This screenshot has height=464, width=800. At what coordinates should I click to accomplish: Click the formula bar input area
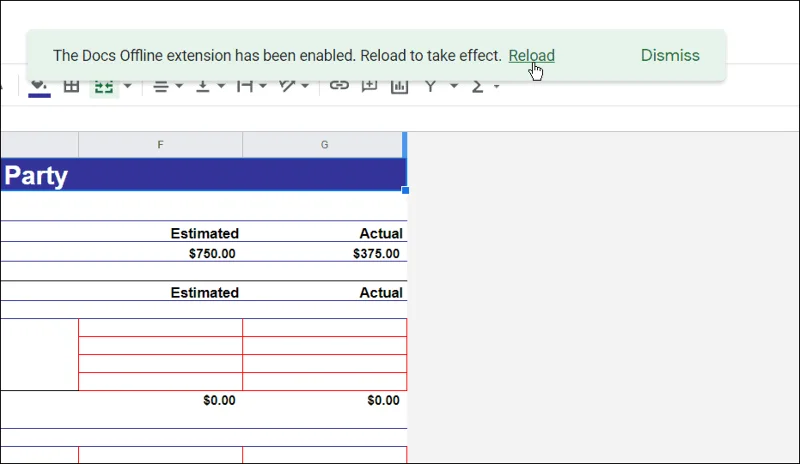click(x=400, y=118)
